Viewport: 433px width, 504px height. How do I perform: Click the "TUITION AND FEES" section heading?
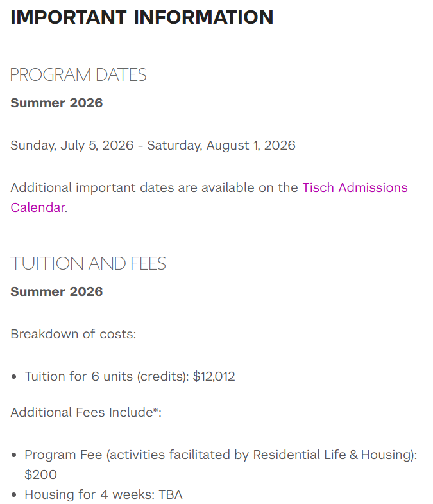(x=88, y=263)
